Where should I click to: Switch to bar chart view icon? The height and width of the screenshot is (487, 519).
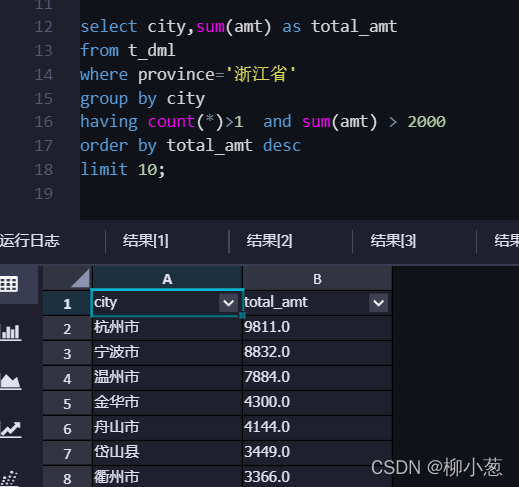click(11, 332)
